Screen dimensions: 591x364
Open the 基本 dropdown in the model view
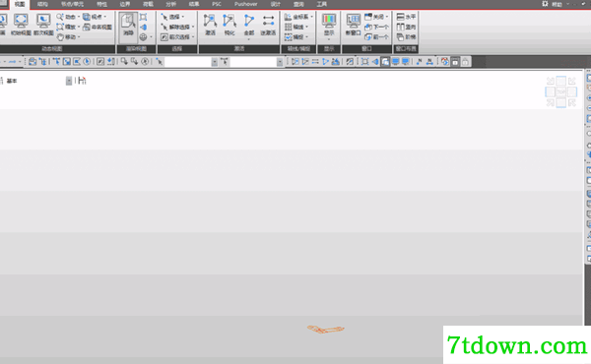pos(69,81)
